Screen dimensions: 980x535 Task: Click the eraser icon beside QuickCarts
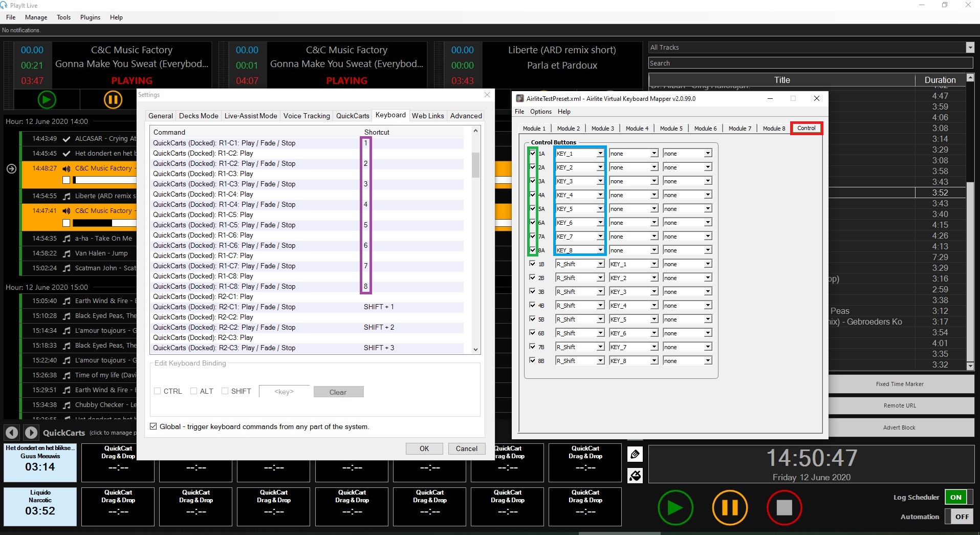635,476
